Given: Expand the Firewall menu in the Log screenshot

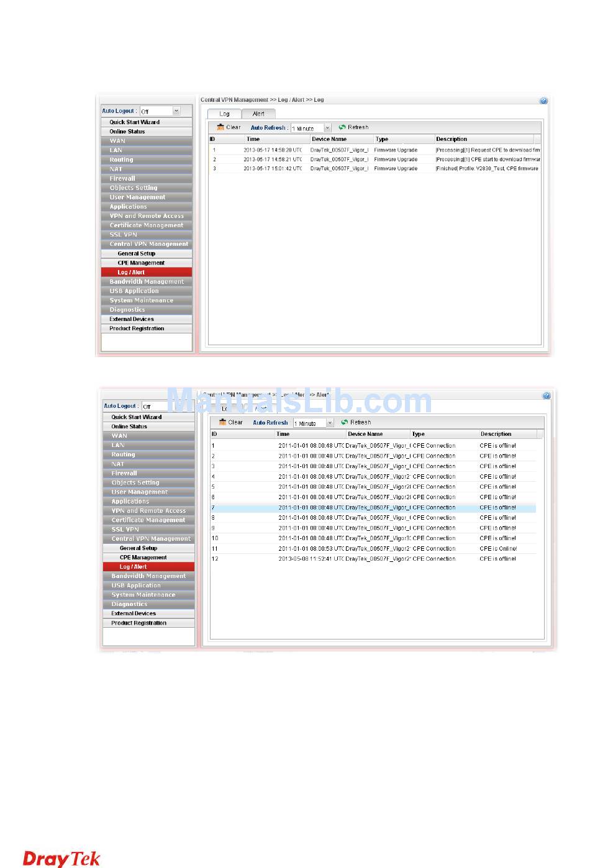Looking at the screenshot, I should 147,178.
